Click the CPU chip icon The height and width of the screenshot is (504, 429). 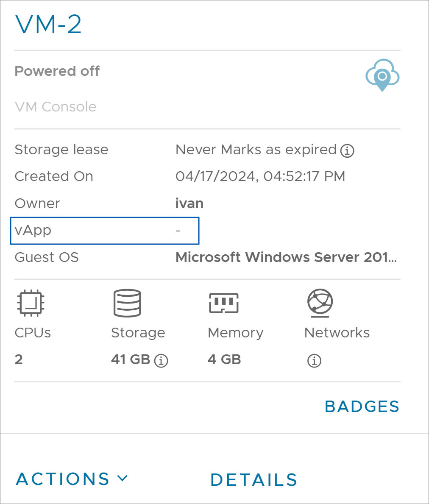(31, 303)
